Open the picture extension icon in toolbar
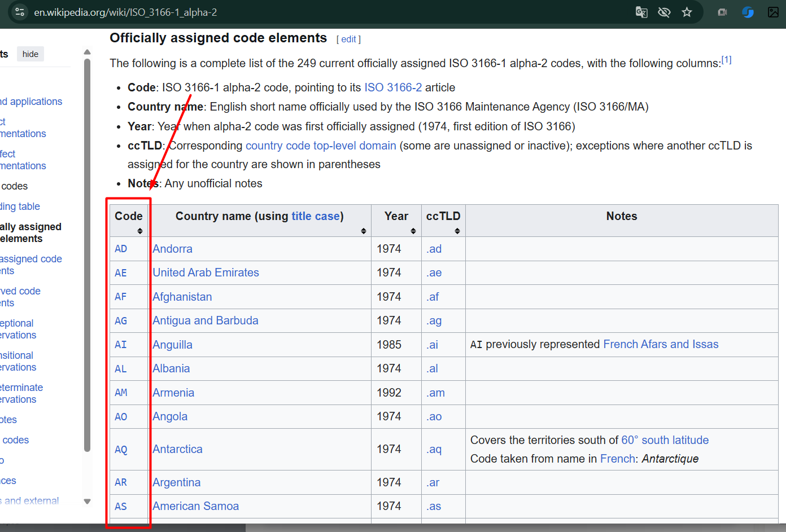786x532 pixels. click(x=773, y=12)
